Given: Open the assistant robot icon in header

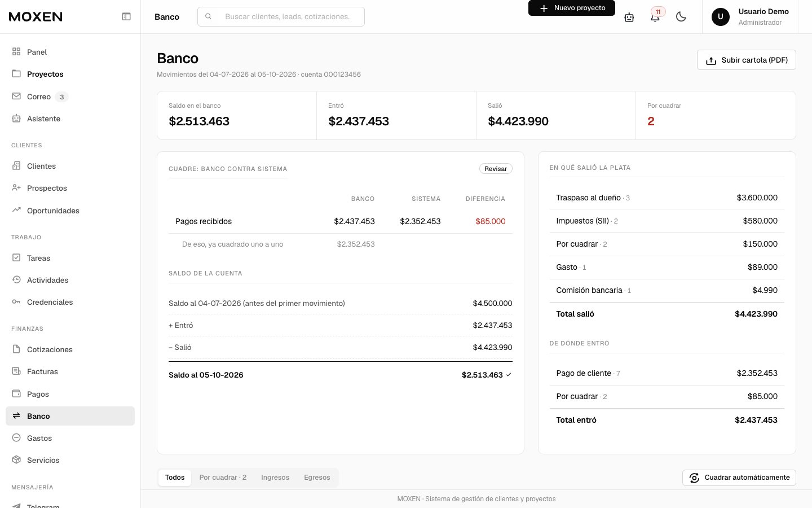Looking at the screenshot, I should click(629, 17).
